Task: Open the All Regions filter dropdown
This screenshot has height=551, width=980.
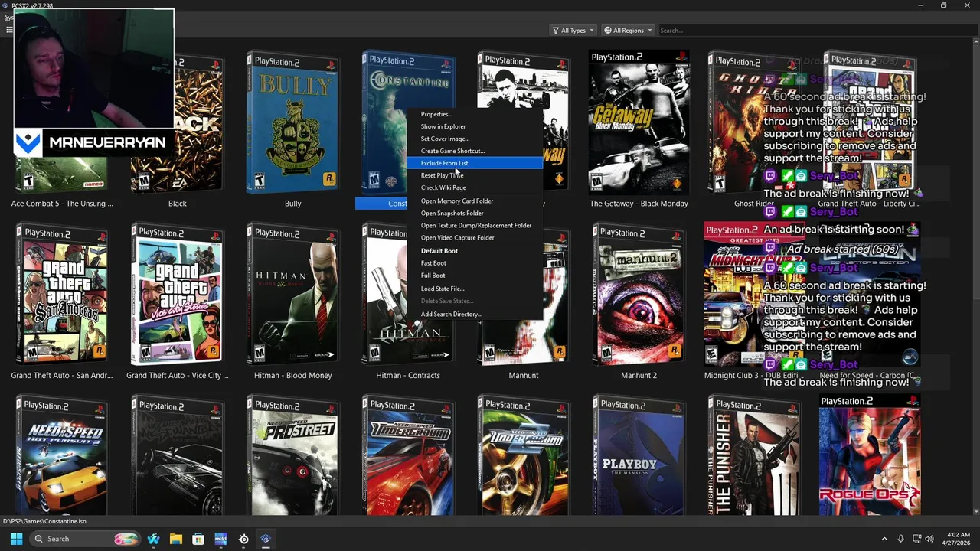Action: tap(628, 31)
